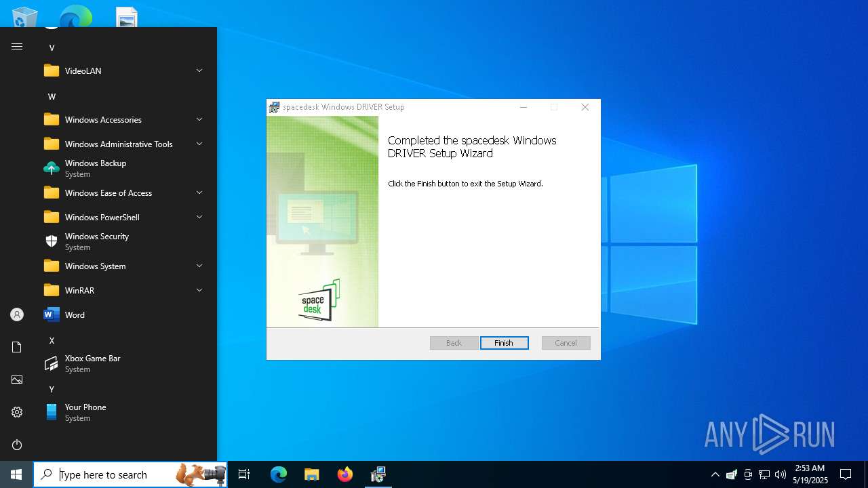Open the VideoLAN folder icon
The width and height of the screenshot is (868, 488).
52,70
